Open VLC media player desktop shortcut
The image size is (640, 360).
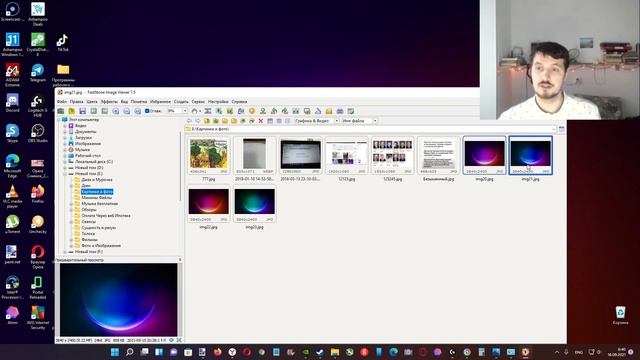tap(12, 196)
